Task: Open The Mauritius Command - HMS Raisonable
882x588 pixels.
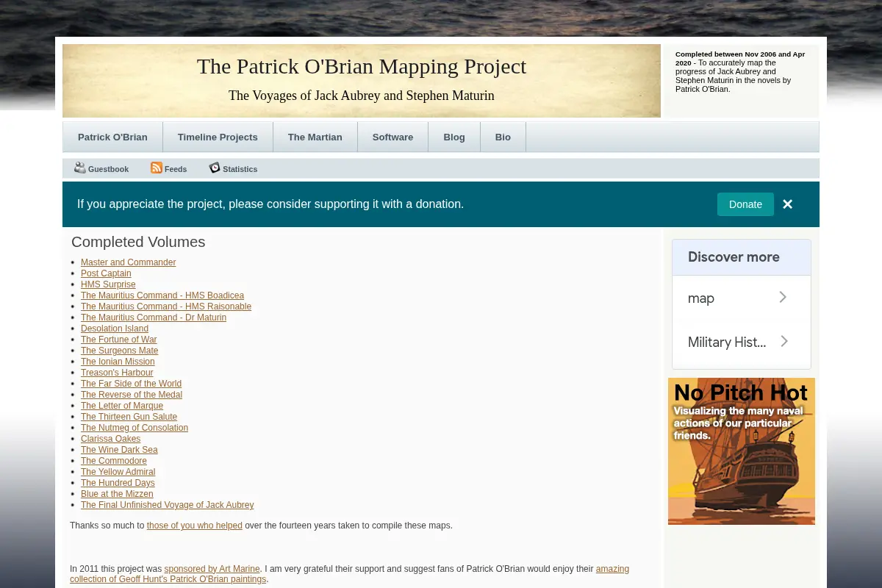Action: [x=166, y=306]
